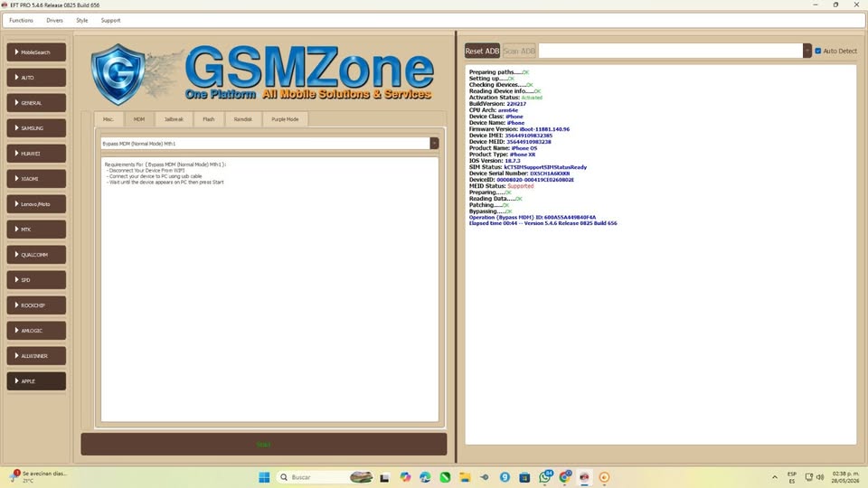Launch Copilot from the taskbar
868x488 pixels.
click(405, 477)
